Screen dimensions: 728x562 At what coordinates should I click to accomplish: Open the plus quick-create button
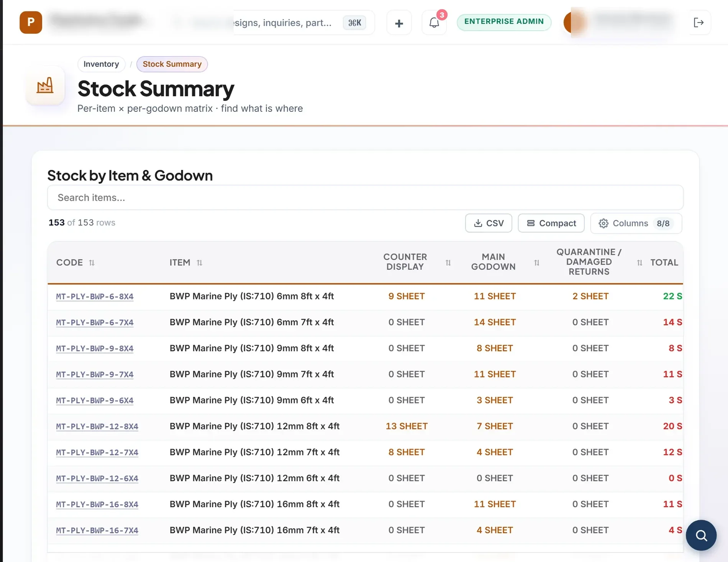click(x=399, y=23)
